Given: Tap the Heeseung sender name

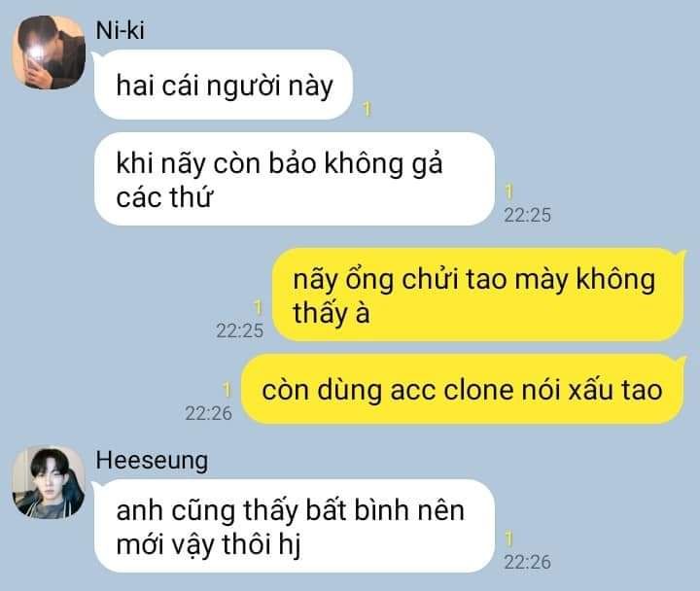Looking at the screenshot, I should 152,461.
